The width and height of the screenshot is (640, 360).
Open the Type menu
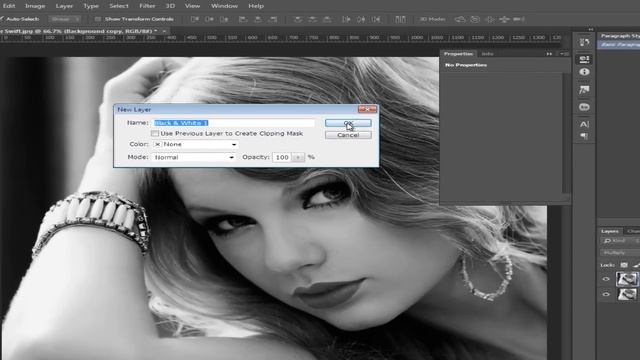[x=91, y=6]
